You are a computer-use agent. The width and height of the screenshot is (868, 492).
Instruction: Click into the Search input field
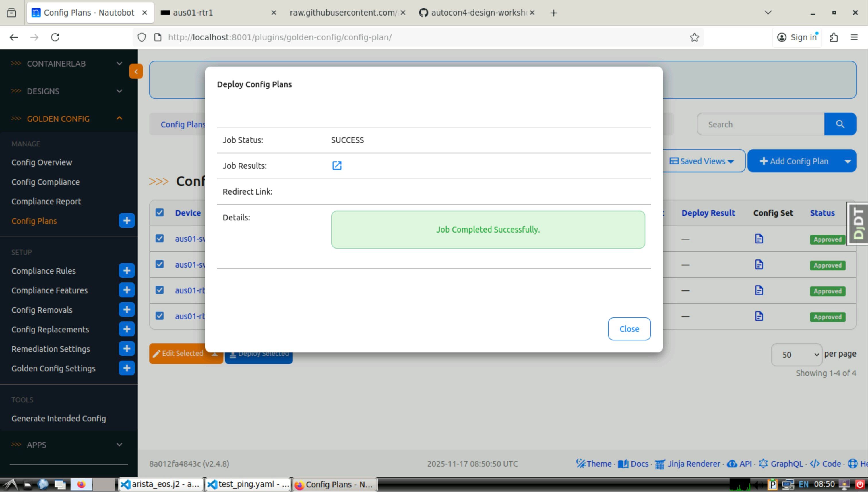pyautogui.click(x=760, y=124)
